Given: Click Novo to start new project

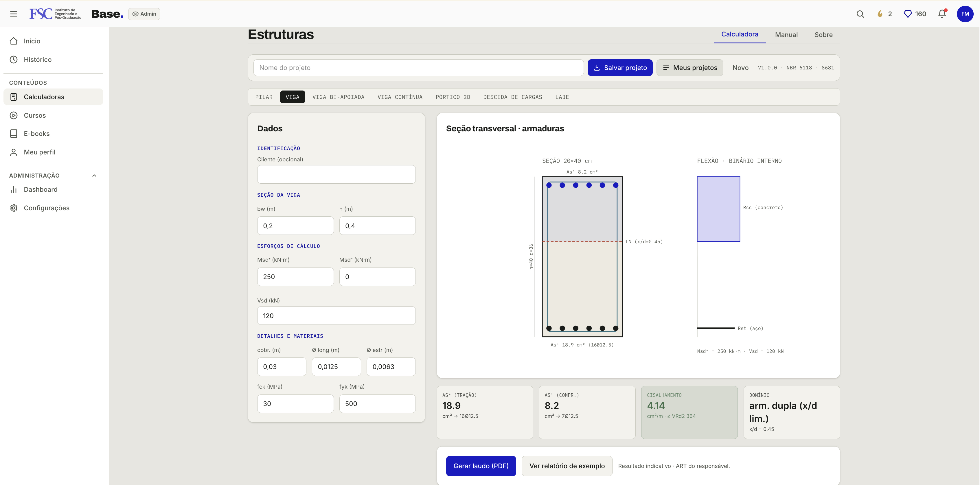Looking at the screenshot, I should 740,68.
